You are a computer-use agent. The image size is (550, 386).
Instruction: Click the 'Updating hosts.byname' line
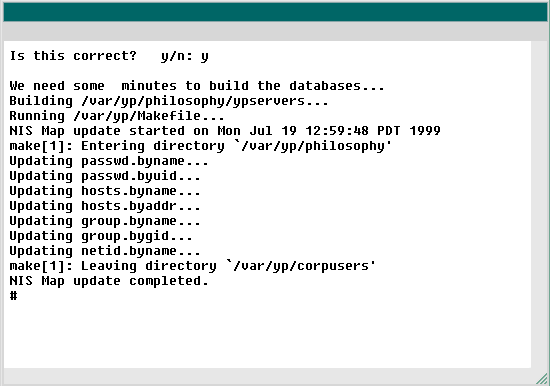pyautogui.click(x=105, y=191)
